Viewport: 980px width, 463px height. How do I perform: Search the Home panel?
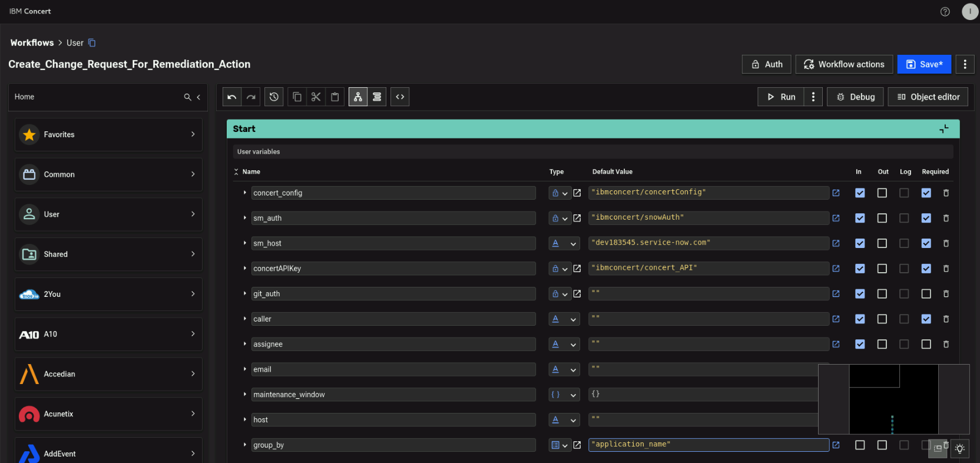pyautogui.click(x=187, y=97)
